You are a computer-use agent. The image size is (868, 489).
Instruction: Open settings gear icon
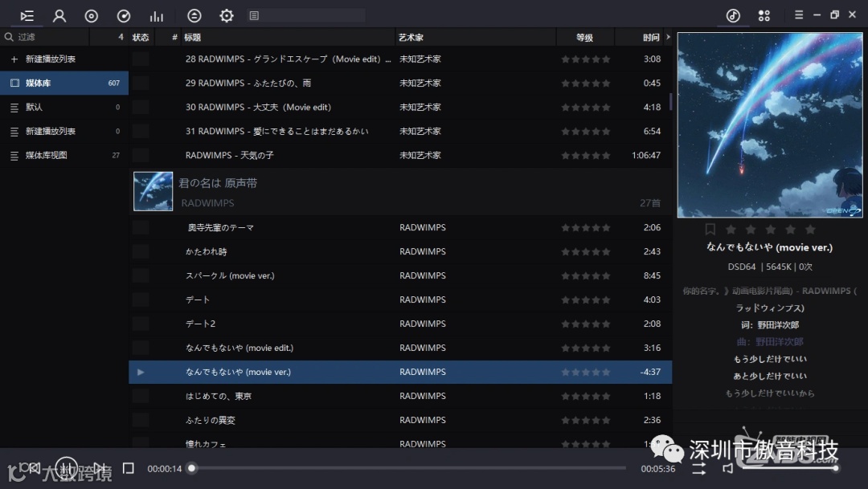pyautogui.click(x=227, y=15)
